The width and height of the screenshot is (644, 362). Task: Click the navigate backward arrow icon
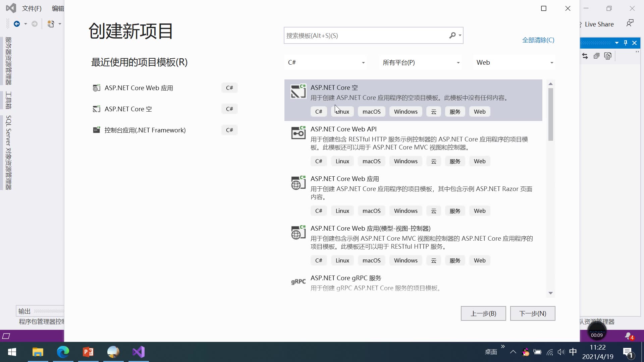(17, 24)
